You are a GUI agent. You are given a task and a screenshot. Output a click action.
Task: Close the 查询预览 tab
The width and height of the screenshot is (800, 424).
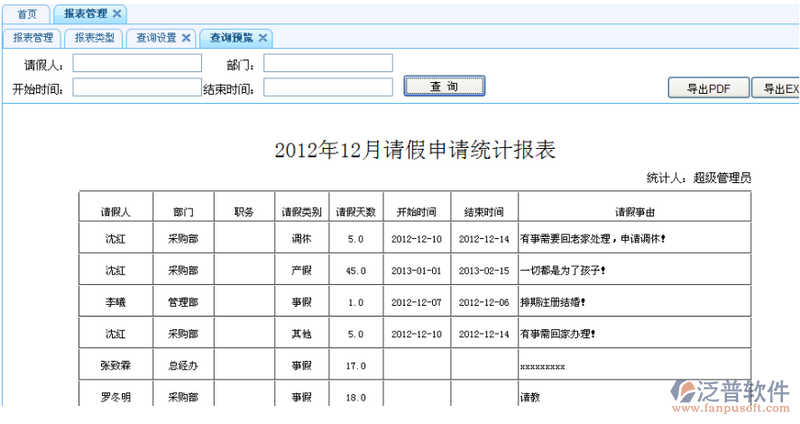tap(263, 38)
